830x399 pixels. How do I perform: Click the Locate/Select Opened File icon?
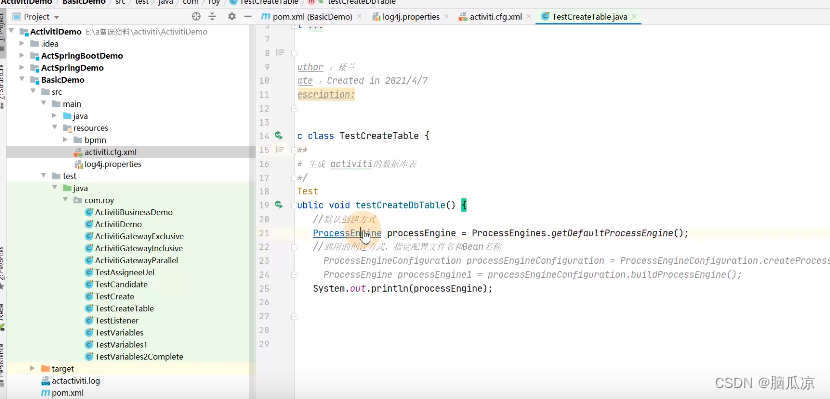click(196, 16)
